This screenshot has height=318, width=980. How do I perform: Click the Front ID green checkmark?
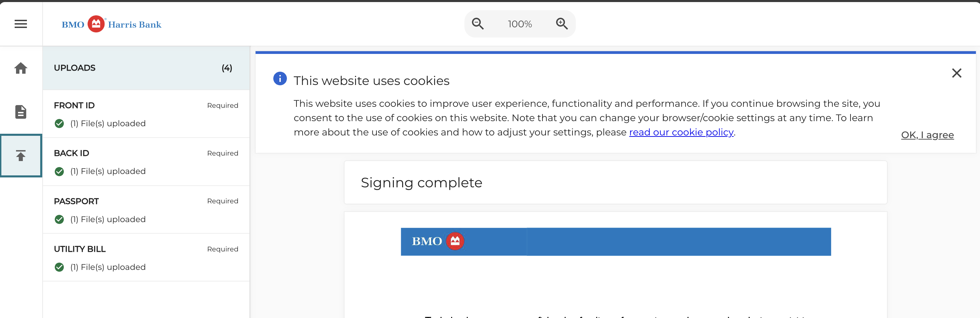pyautogui.click(x=59, y=124)
